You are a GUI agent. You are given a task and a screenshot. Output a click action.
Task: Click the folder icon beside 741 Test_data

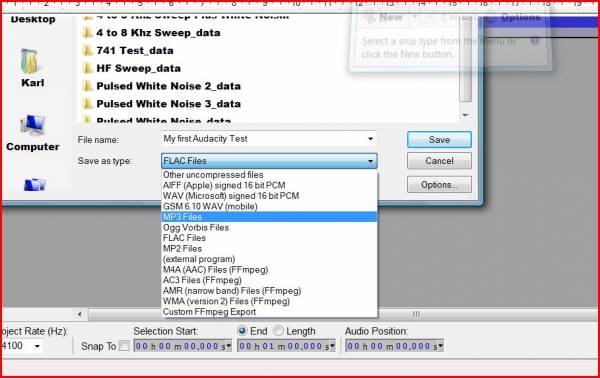pyautogui.click(x=88, y=51)
